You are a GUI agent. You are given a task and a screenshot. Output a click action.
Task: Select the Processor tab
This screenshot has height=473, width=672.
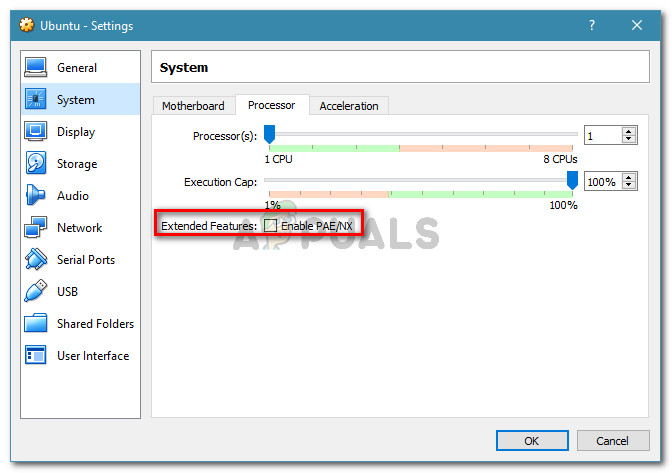[272, 105]
